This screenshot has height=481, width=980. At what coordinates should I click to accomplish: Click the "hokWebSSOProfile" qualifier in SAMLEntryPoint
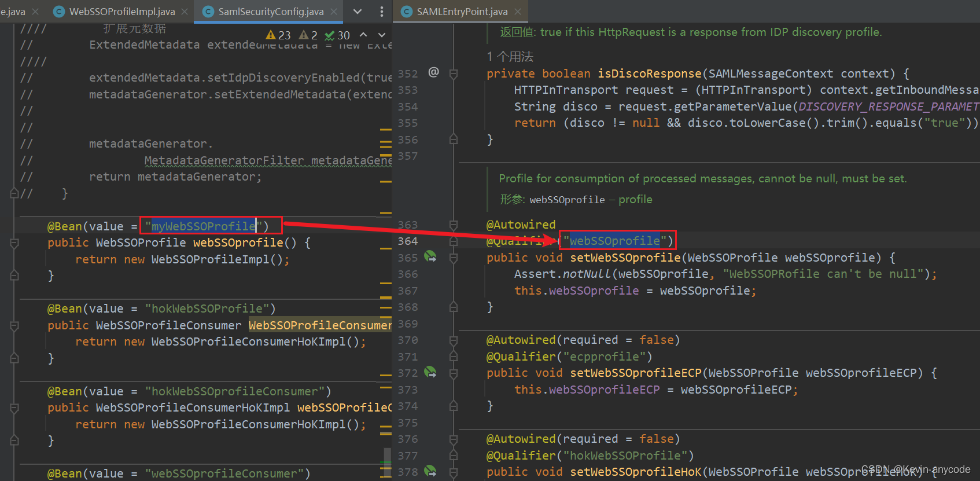(x=625, y=456)
